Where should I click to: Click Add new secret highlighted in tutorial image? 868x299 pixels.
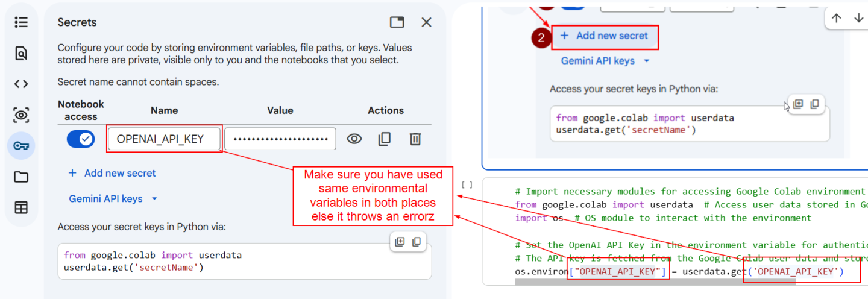[x=605, y=36]
